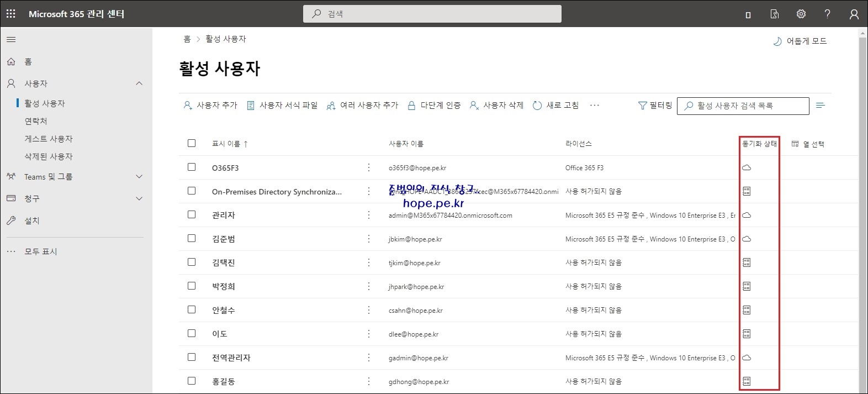
Task: Check the 홍길동 row checkbox
Action: click(x=192, y=381)
